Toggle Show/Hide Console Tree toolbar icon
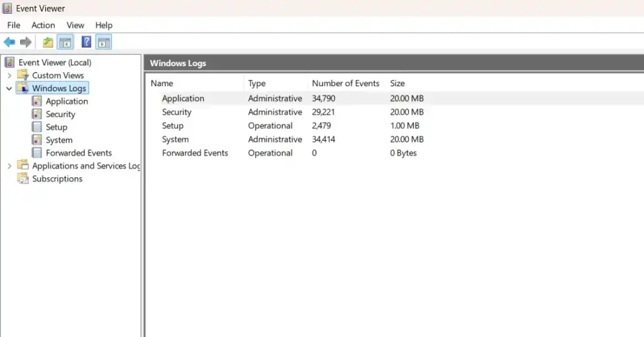This screenshot has height=337, width=644. coord(65,42)
